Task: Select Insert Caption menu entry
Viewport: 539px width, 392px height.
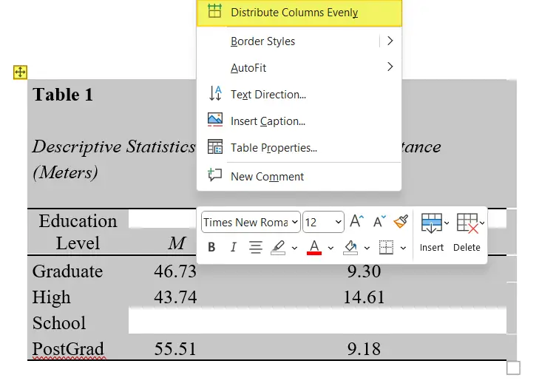Action: [299, 121]
